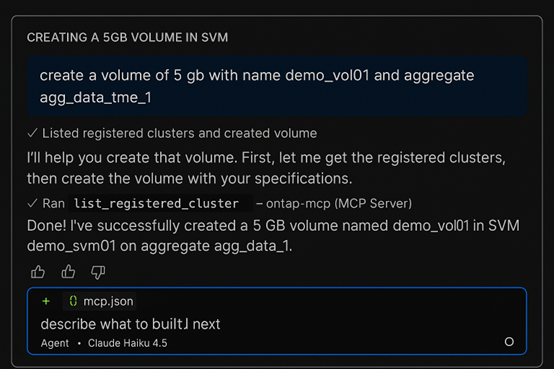Click the user prompt bubble about demo_vol01
Screen dimensions: 554x369
277,86
